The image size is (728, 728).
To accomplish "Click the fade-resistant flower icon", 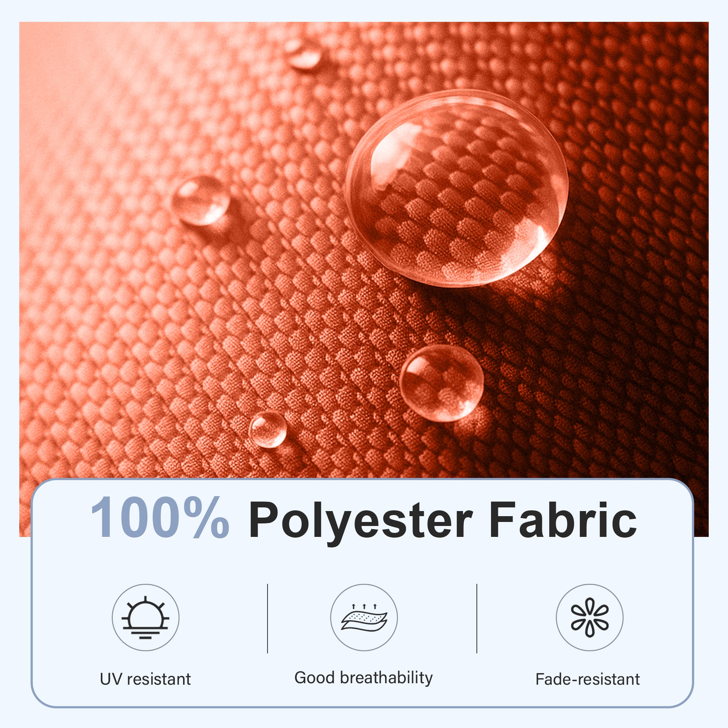I will [x=589, y=617].
